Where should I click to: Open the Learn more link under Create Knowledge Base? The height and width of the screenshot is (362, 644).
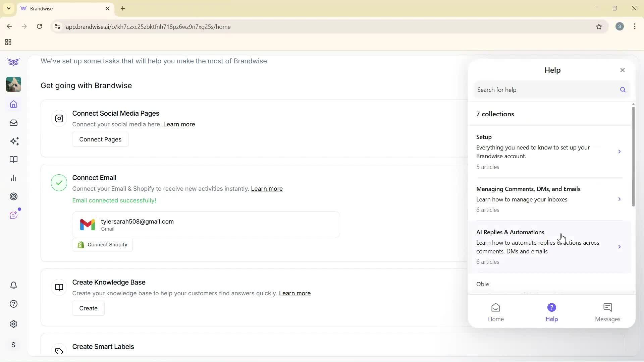click(x=294, y=293)
